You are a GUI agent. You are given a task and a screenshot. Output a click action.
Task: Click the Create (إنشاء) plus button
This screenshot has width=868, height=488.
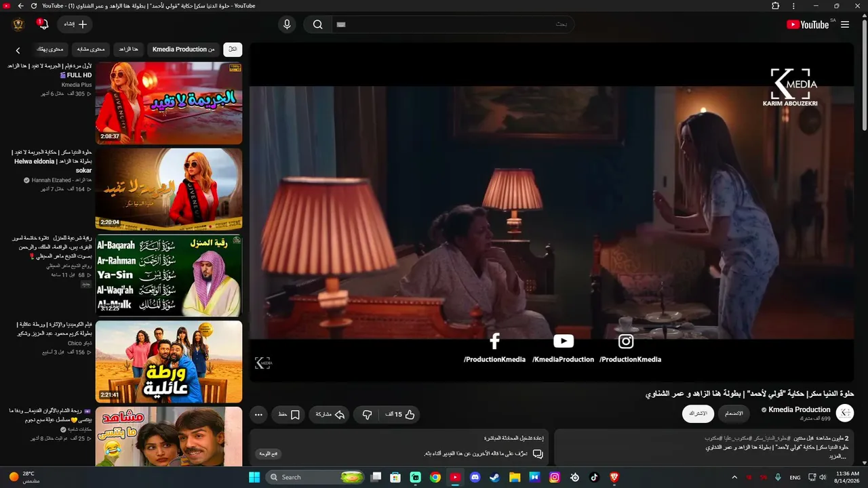pos(75,24)
